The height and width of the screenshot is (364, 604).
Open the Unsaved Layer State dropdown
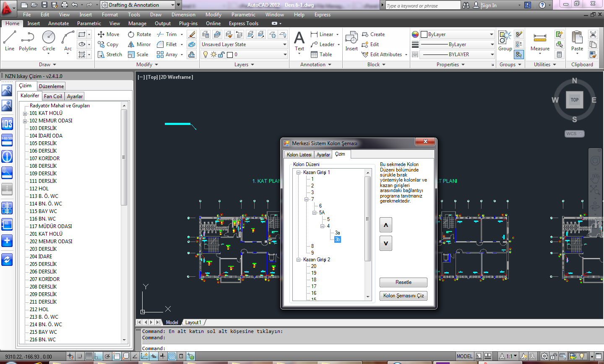coord(244,44)
